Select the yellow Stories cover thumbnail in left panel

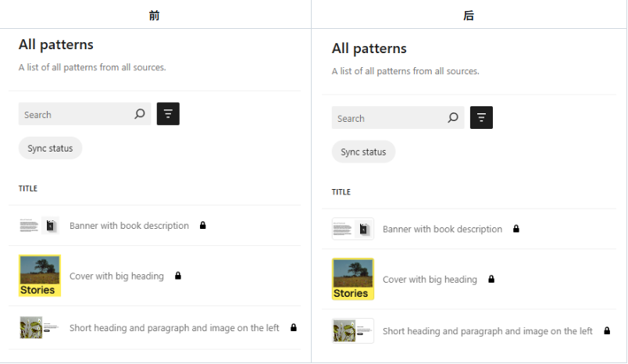tap(40, 276)
